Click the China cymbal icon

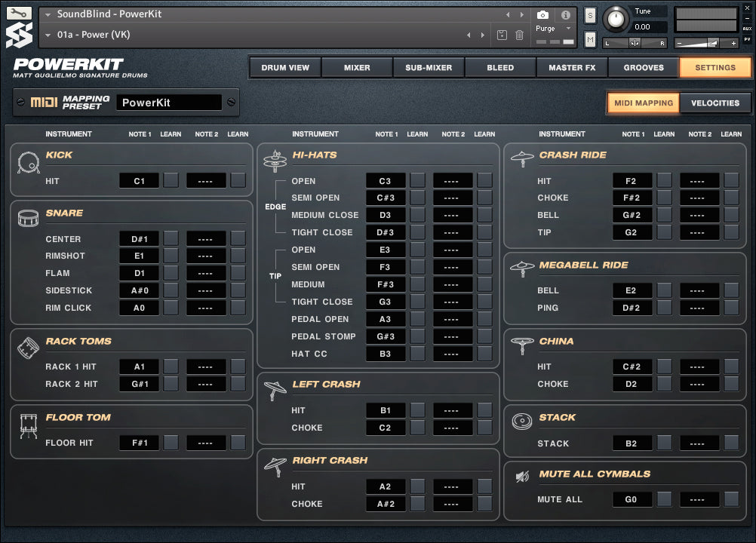coord(522,345)
